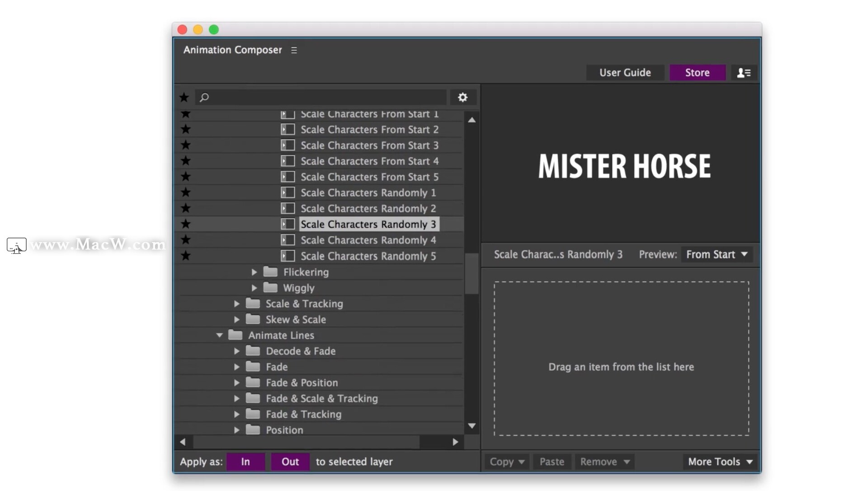Click preset icon for Scale Characters Randomly 1
868x491 pixels.
(x=288, y=193)
